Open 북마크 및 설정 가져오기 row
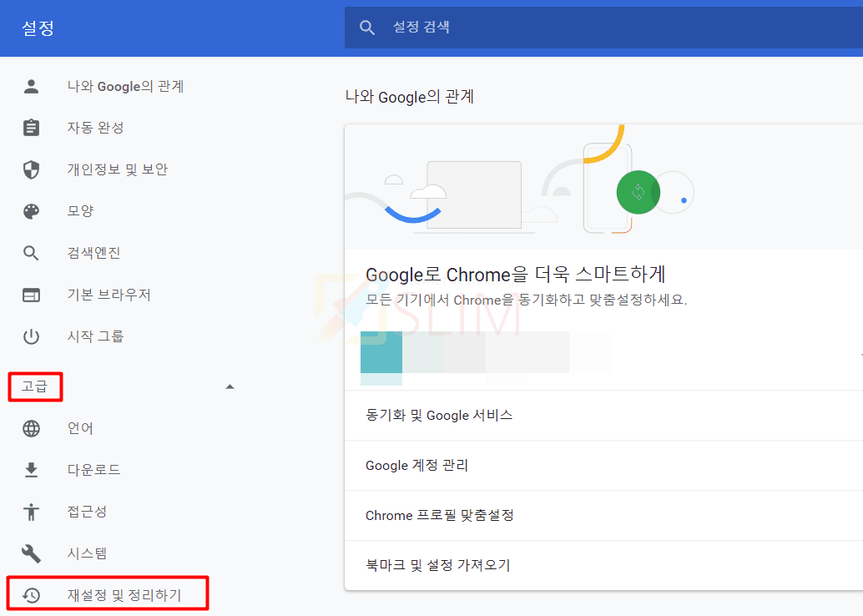863x616 pixels. pos(603,565)
